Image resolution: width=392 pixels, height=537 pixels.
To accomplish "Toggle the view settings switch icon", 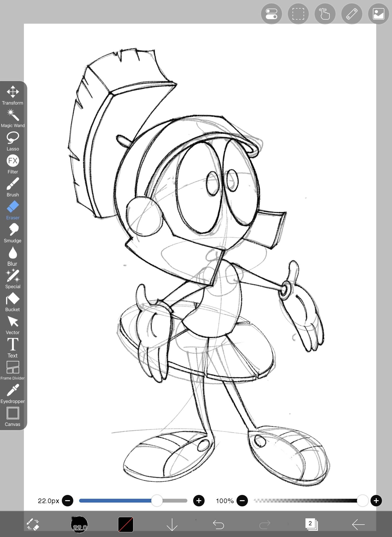I will (x=272, y=14).
